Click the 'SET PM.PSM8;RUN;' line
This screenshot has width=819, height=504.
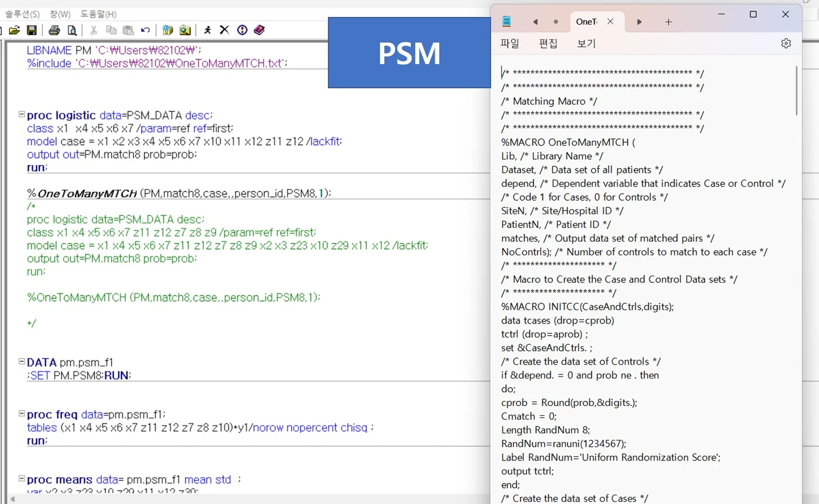[x=80, y=376]
